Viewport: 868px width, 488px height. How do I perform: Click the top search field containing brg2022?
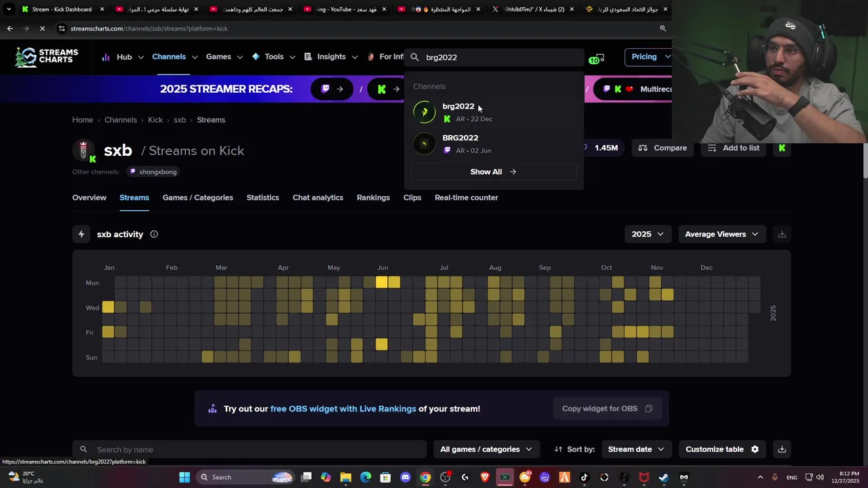coord(494,58)
